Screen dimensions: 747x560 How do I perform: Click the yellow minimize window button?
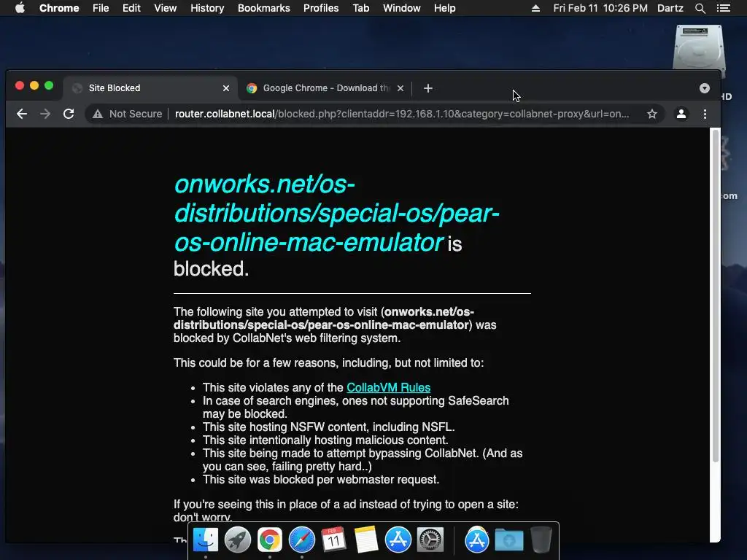[34, 86]
